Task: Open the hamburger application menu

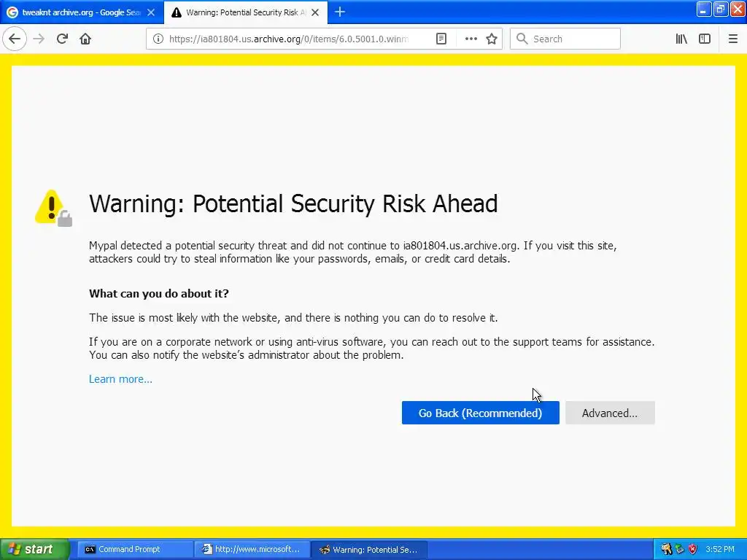Action: (x=732, y=39)
